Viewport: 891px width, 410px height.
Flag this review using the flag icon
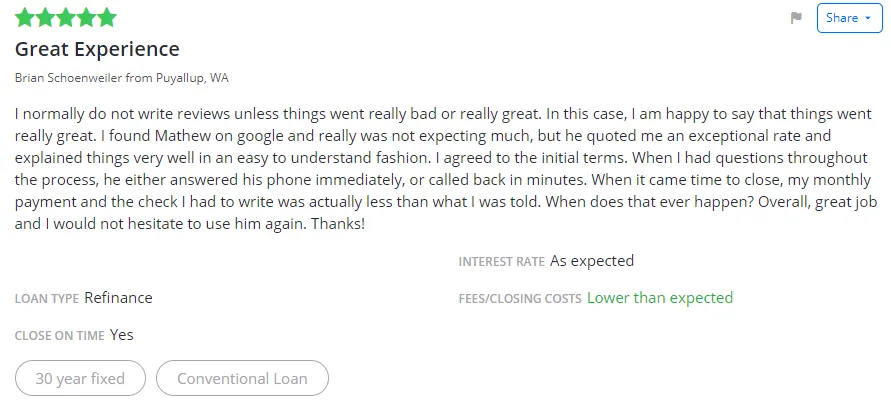(x=797, y=18)
